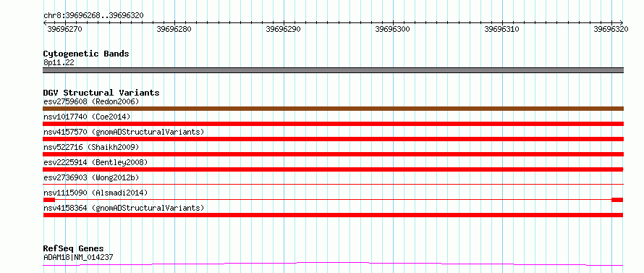Click ruler position 39696300
The height and width of the screenshot is (273, 644).
(x=393, y=29)
